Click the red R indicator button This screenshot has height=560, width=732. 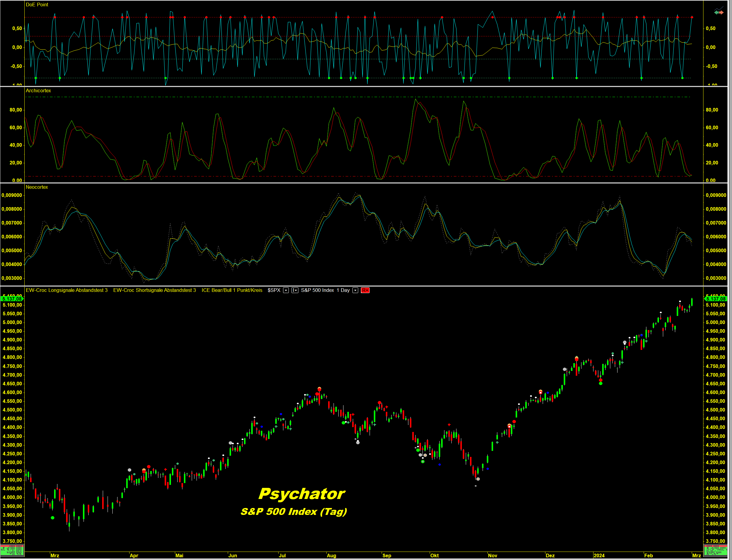pyautogui.click(x=365, y=290)
